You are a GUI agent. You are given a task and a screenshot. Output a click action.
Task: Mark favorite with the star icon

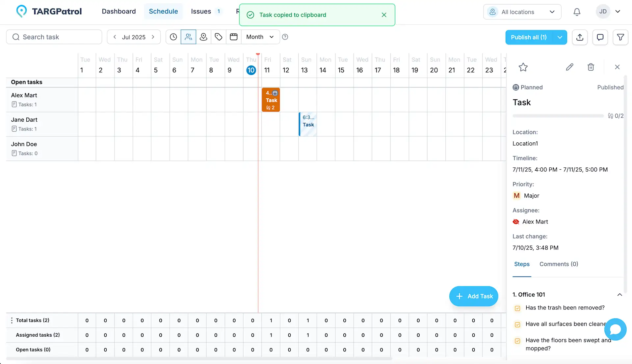pyautogui.click(x=523, y=67)
